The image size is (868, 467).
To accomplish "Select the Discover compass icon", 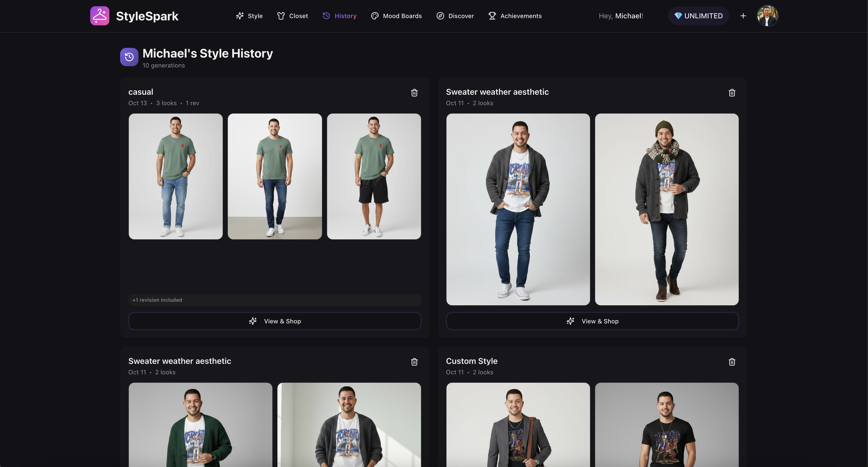I will click(440, 16).
